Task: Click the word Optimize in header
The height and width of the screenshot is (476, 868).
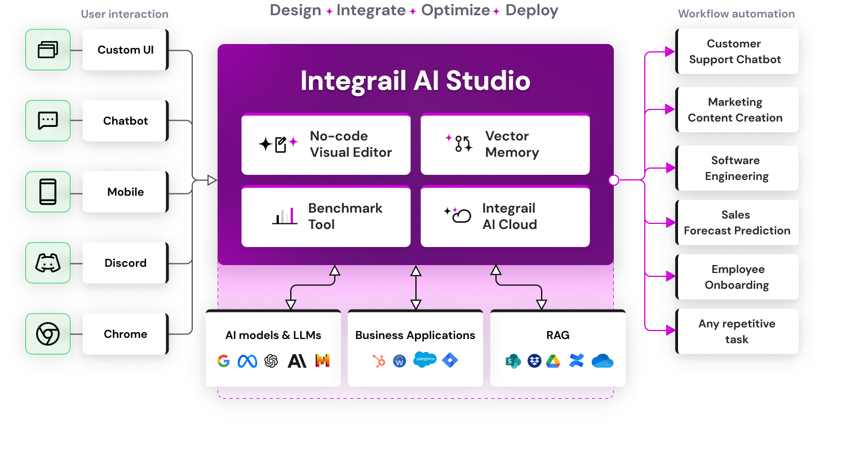Action: pos(455,10)
